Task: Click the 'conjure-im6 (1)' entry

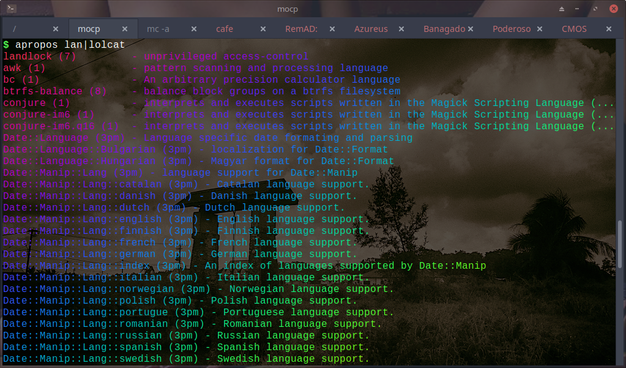Action: coord(49,115)
